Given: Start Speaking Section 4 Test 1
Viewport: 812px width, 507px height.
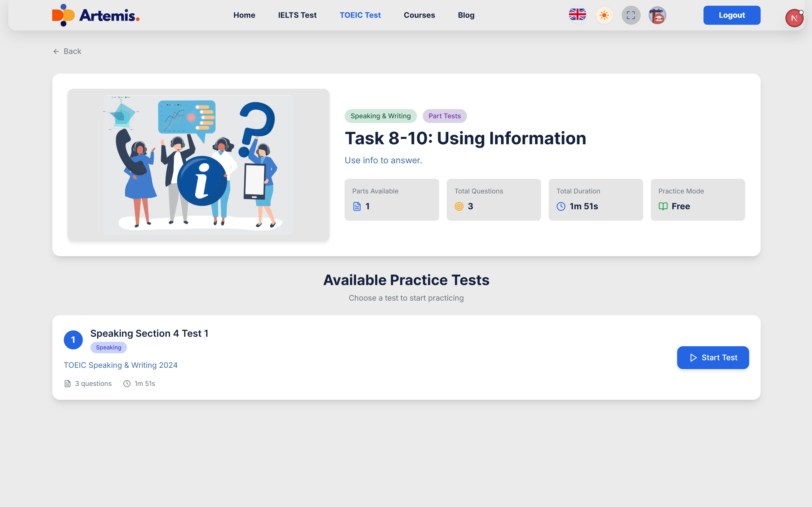Looking at the screenshot, I should coord(713,357).
